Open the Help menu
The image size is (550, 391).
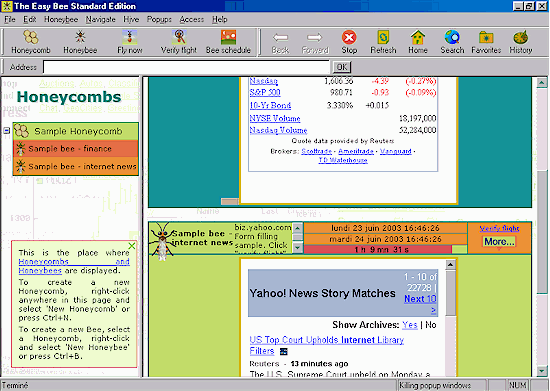click(220, 20)
